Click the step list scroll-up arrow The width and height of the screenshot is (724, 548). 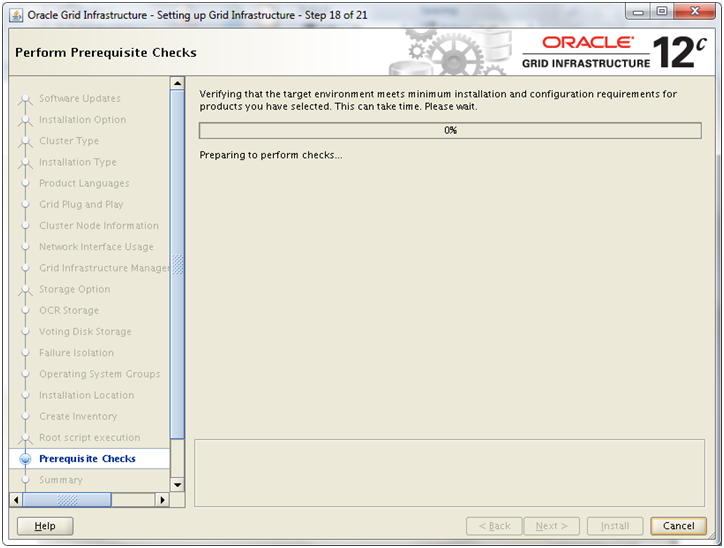point(177,84)
